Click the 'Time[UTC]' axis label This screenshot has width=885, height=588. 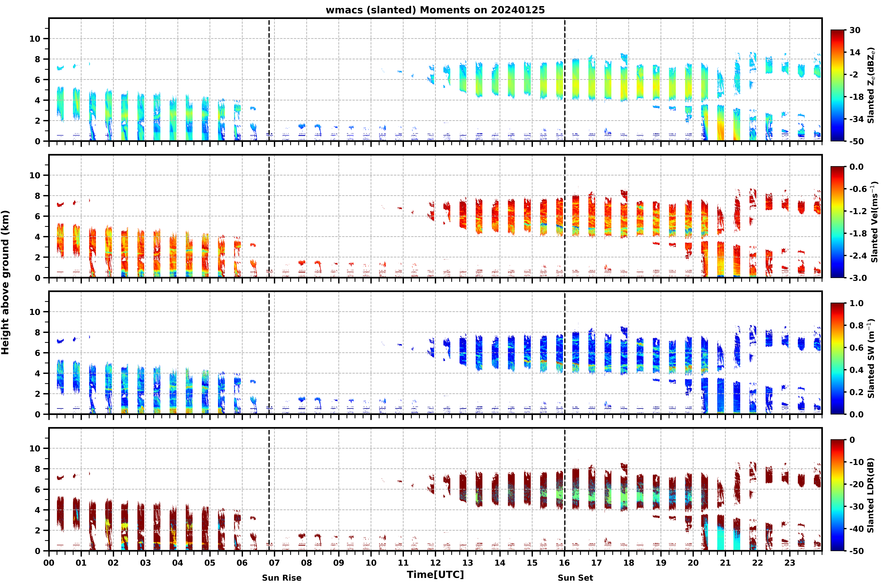point(435,575)
